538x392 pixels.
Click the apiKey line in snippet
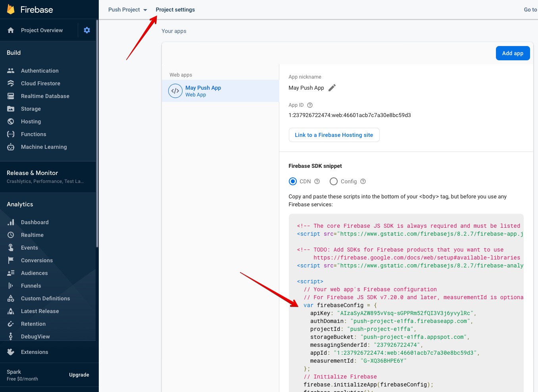pyautogui.click(x=393, y=313)
